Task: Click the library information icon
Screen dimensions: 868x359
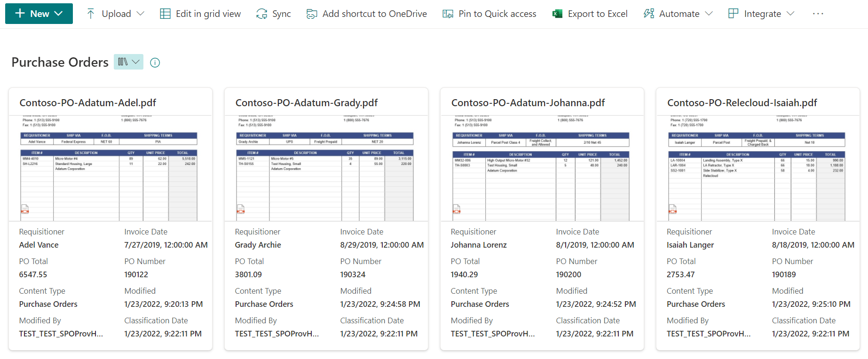Action: pyautogui.click(x=155, y=62)
